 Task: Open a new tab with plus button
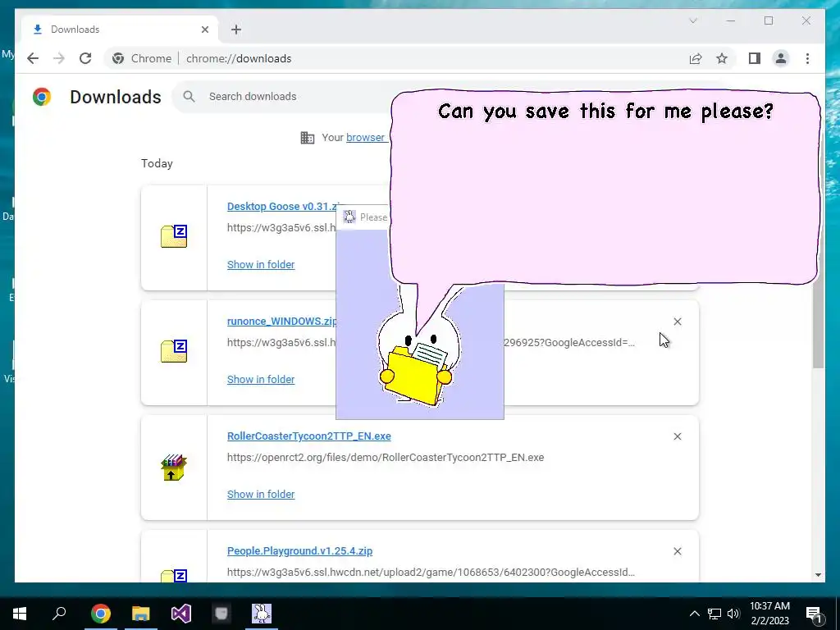pyautogui.click(x=236, y=30)
